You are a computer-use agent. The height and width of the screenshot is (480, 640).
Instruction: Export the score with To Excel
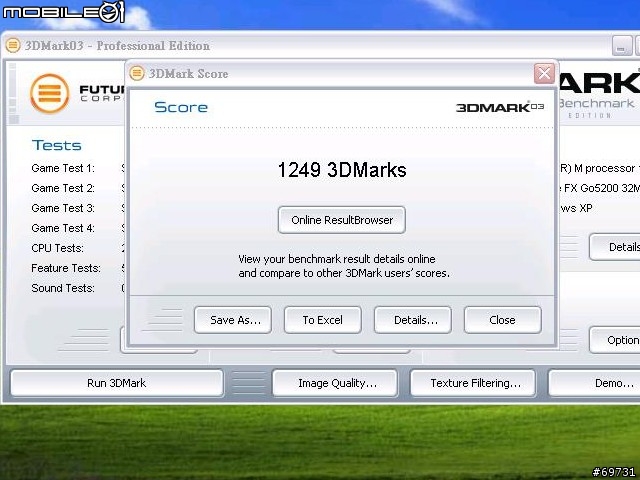[323, 320]
